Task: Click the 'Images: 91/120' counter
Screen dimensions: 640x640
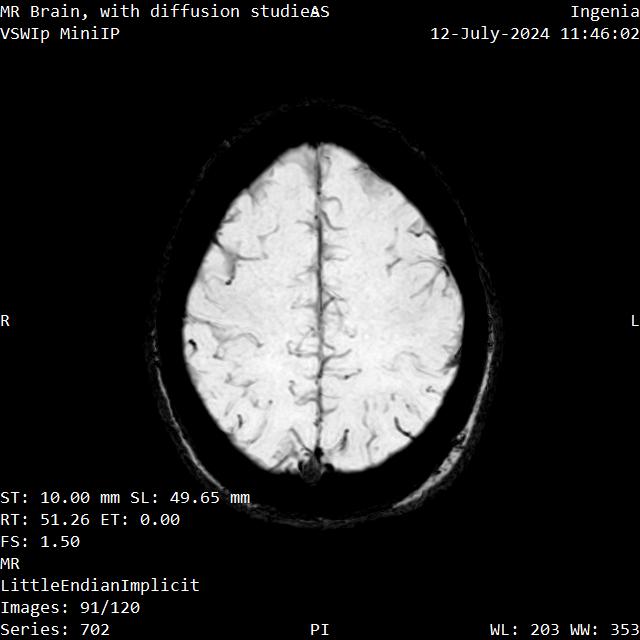Action: coord(70,608)
